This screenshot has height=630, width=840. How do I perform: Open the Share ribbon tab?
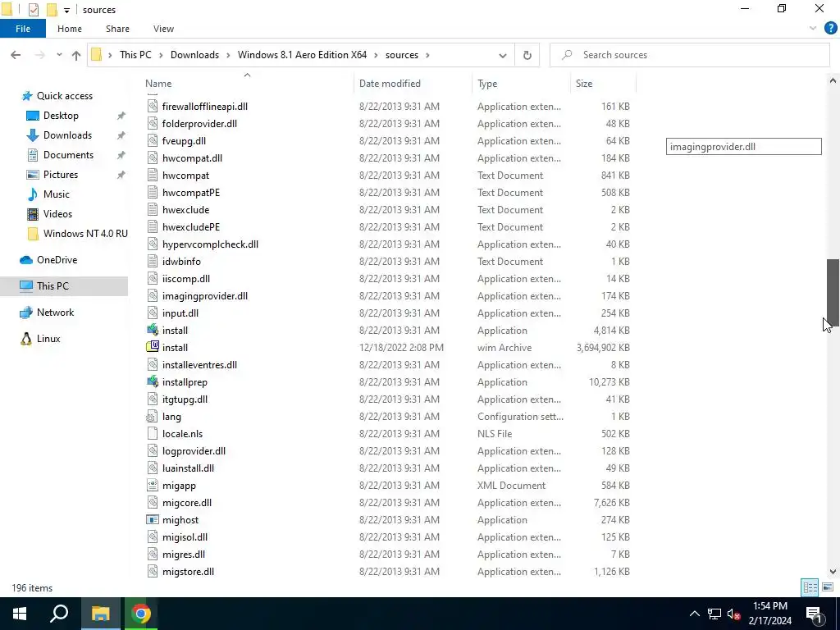point(117,29)
